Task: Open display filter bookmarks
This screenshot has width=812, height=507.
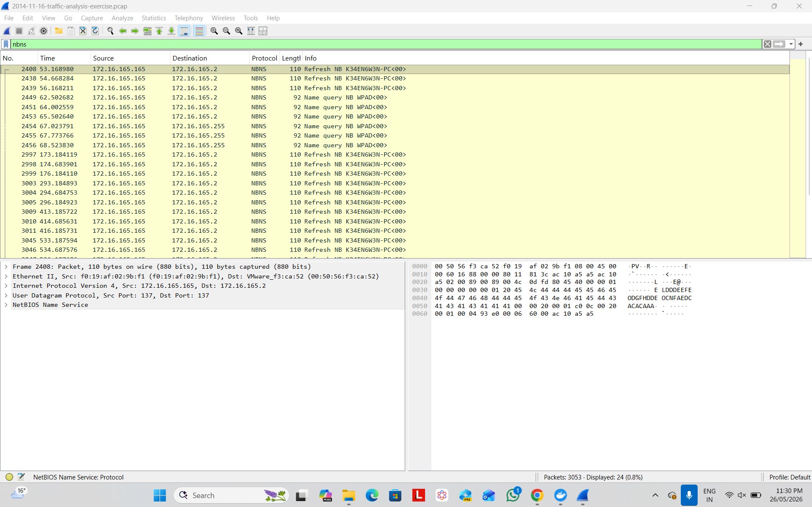Action: 6,44
